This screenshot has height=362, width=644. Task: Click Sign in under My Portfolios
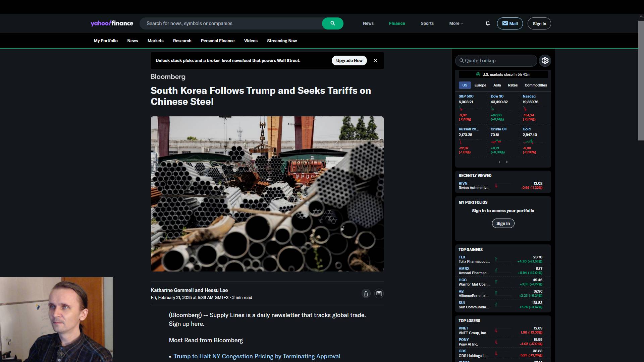point(503,223)
